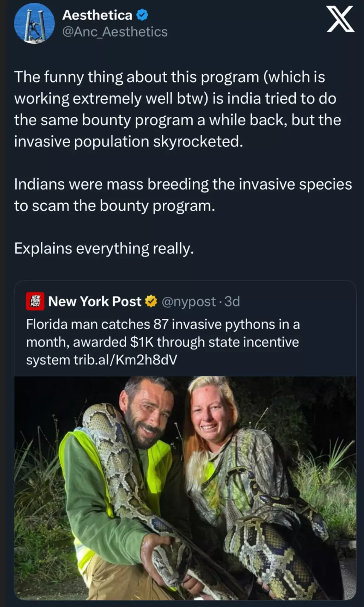
Task: Click the 3d timestamp on quoted post
Action: tap(232, 301)
